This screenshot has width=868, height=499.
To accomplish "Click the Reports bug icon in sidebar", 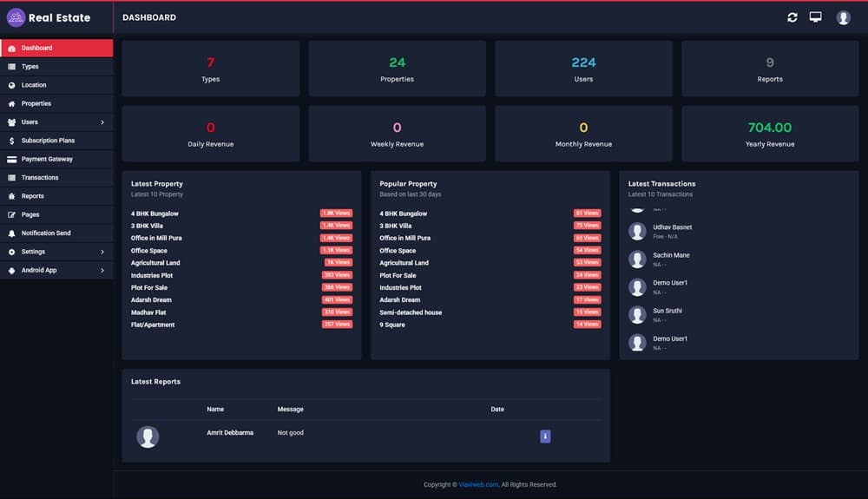I will 11,196.
